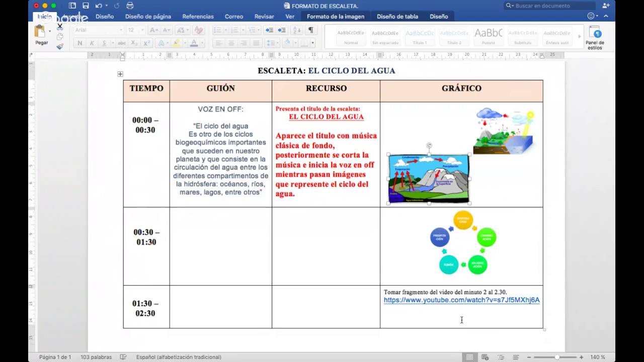Click spelling check book icon in status bar
This screenshot has width=644, height=362.
coord(123,357)
